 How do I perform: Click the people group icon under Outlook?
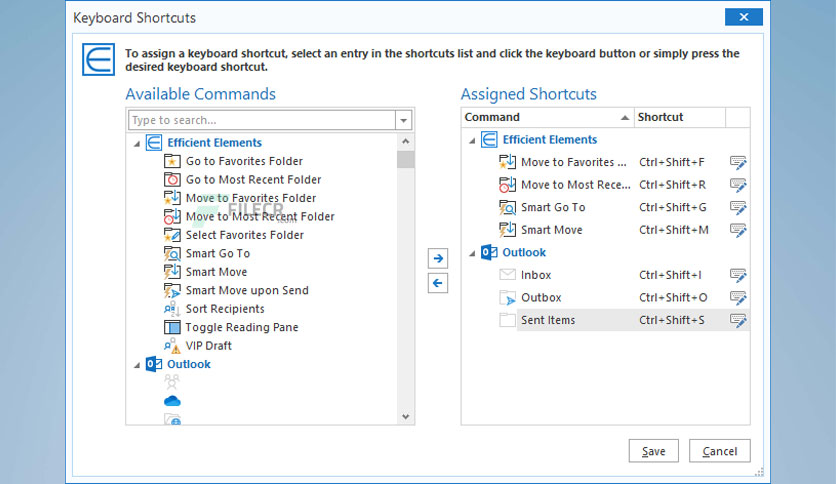tap(172, 382)
